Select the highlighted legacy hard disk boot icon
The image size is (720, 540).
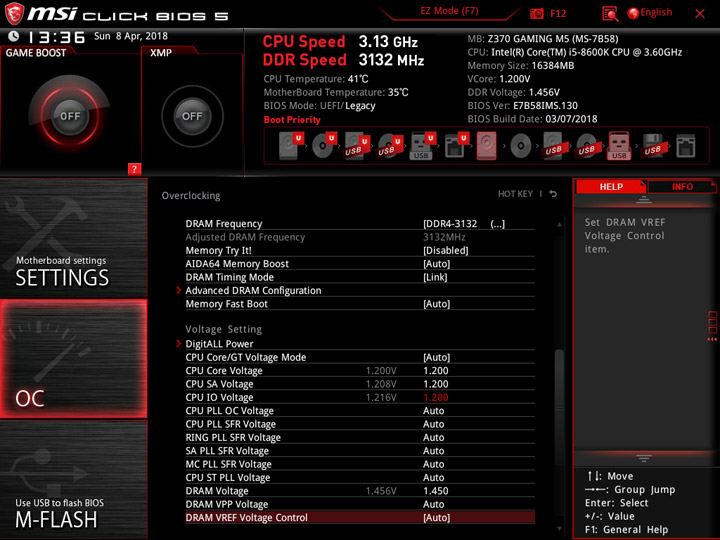(x=487, y=146)
